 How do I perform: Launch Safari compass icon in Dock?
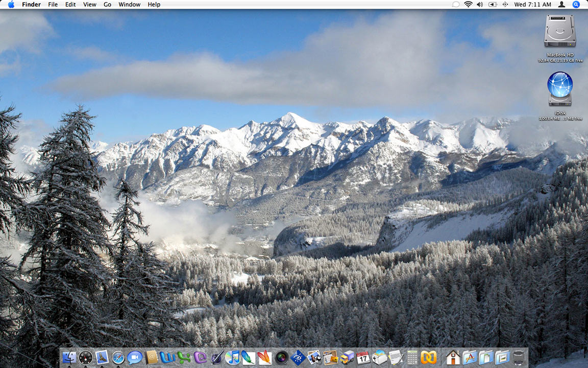coord(118,357)
